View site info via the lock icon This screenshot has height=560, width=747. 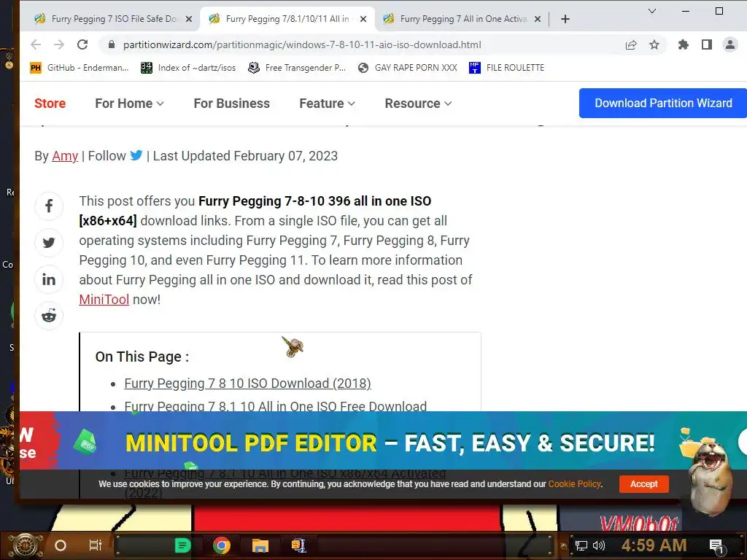pos(112,44)
